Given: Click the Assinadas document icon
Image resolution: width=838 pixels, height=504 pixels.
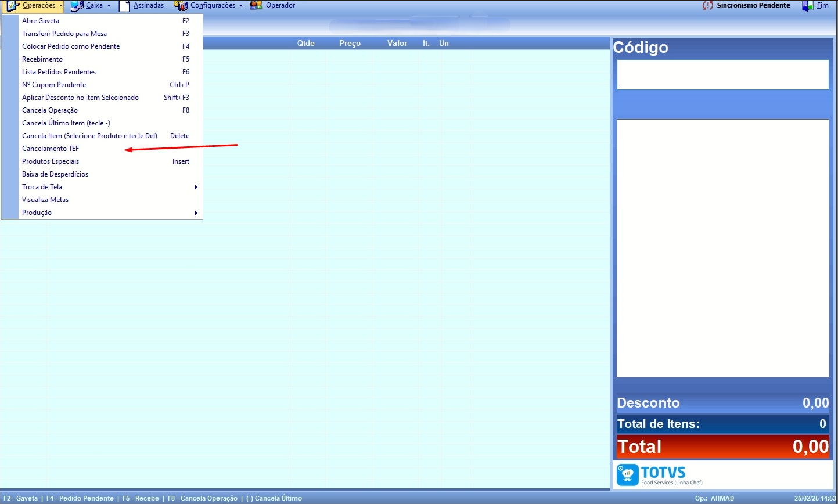Looking at the screenshot, I should coord(124,6).
